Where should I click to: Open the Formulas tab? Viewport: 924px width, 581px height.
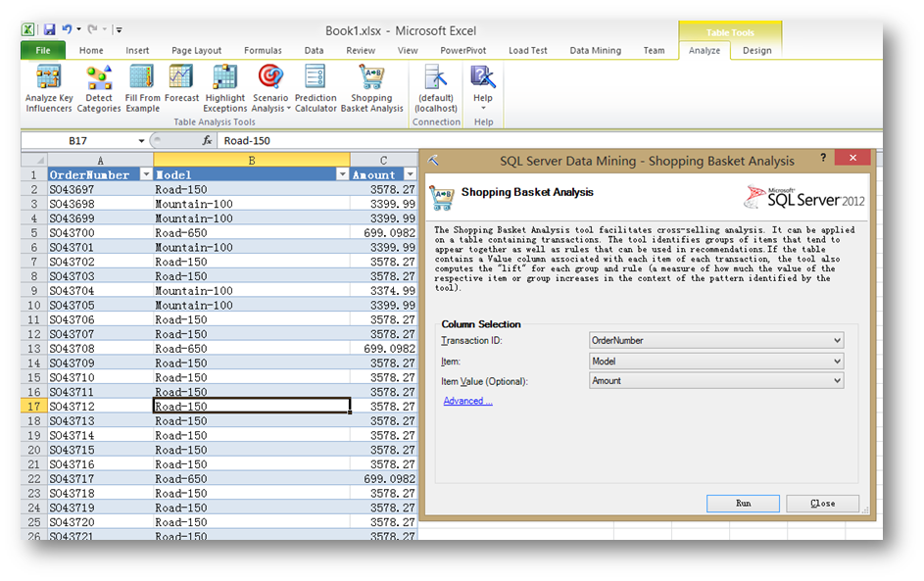coord(263,51)
